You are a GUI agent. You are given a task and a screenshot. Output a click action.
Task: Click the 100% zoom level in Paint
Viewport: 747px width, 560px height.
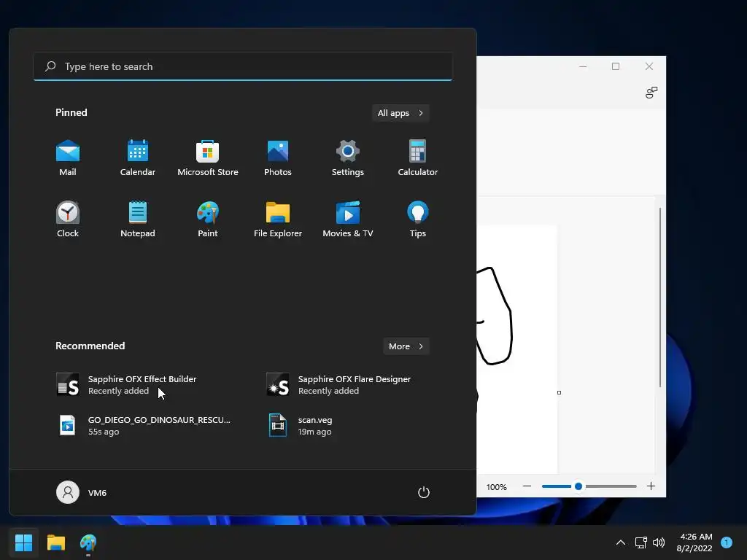tap(496, 487)
